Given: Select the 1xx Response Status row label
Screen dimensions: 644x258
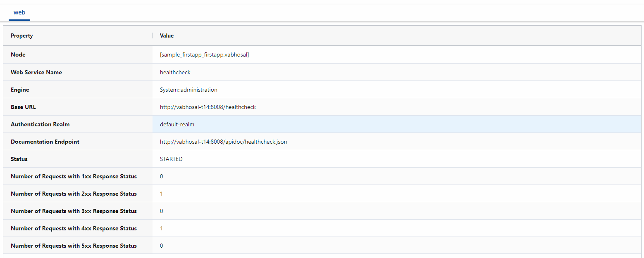Looking at the screenshot, I should tap(74, 176).
